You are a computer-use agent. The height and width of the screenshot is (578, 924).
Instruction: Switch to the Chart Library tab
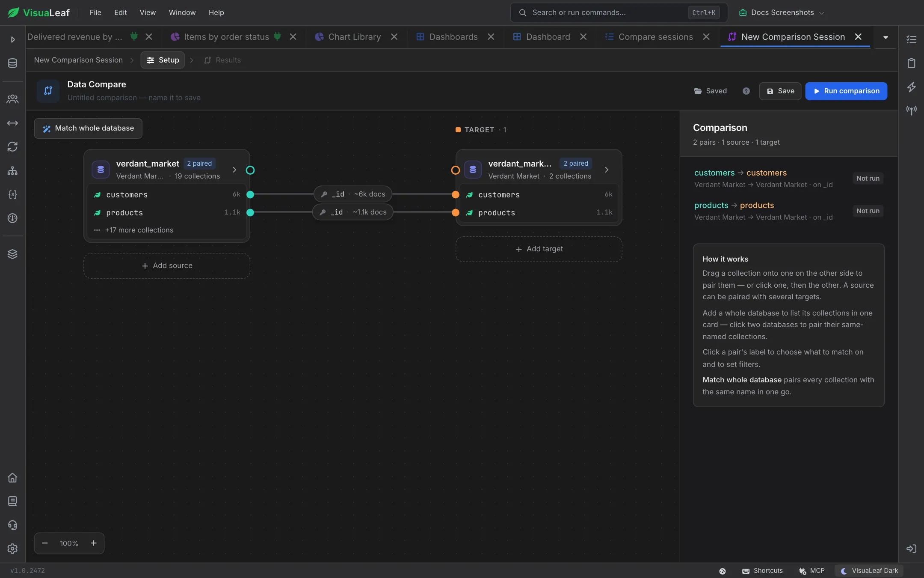pyautogui.click(x=354, y=37)
